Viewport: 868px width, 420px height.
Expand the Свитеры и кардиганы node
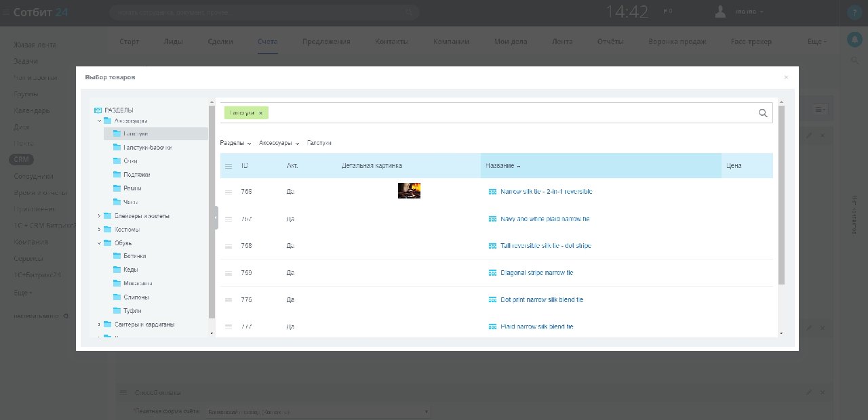(99, 324)
